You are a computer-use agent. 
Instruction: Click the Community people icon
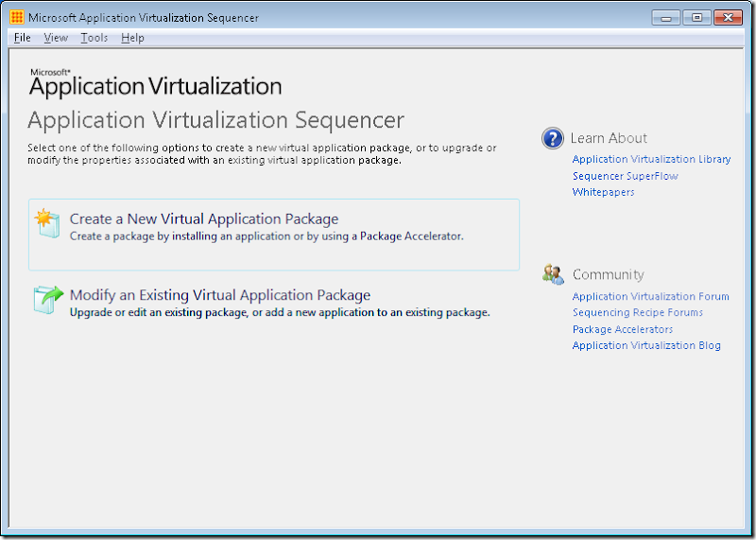[553, 274]
